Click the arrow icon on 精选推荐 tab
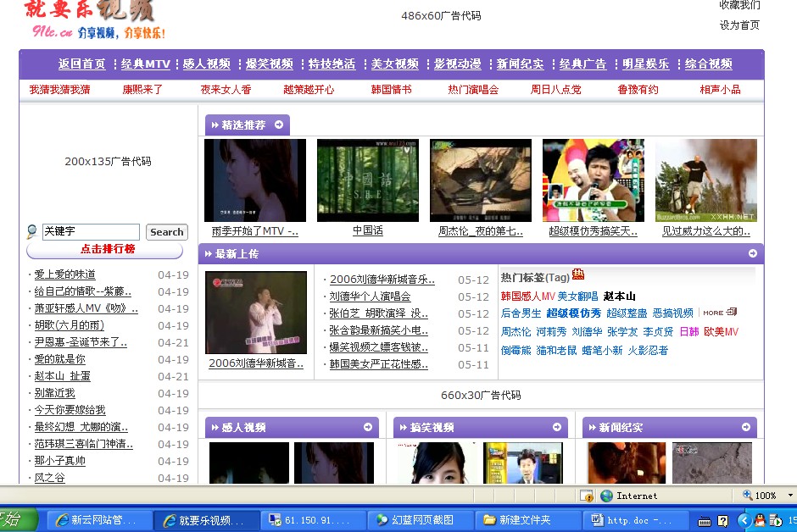Image resolution: width=797 pixels, height=532 pixels. tap(215, 125)
